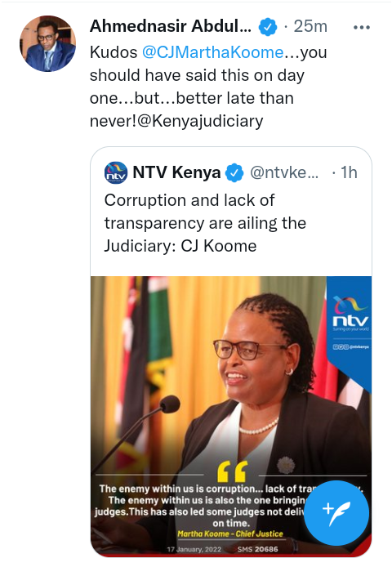The height and width of the screenshot is (567, 392).
Task: Click NTV Kenya's verified checkmark badge
Action: pyautogui.click(x=234, y=173)
